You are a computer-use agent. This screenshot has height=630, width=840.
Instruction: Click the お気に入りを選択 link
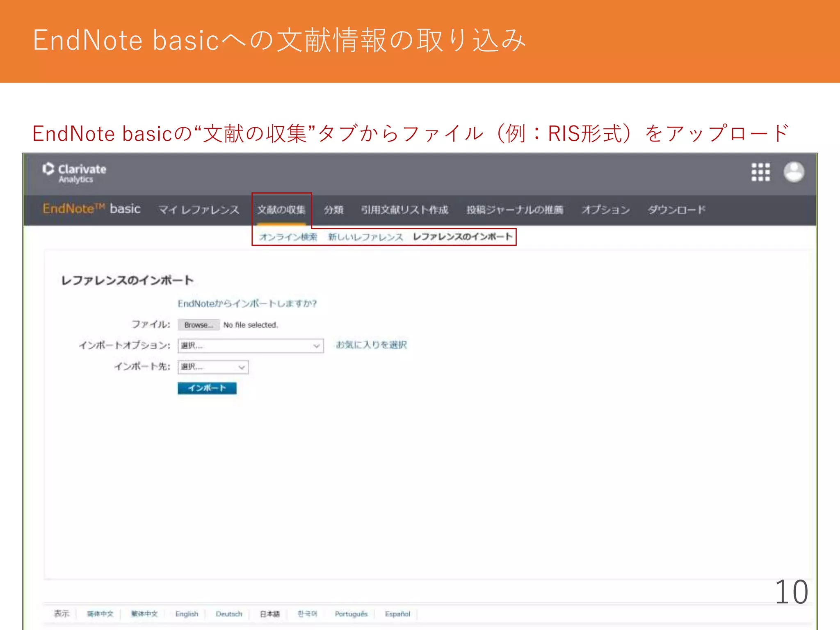click(371, 345)
